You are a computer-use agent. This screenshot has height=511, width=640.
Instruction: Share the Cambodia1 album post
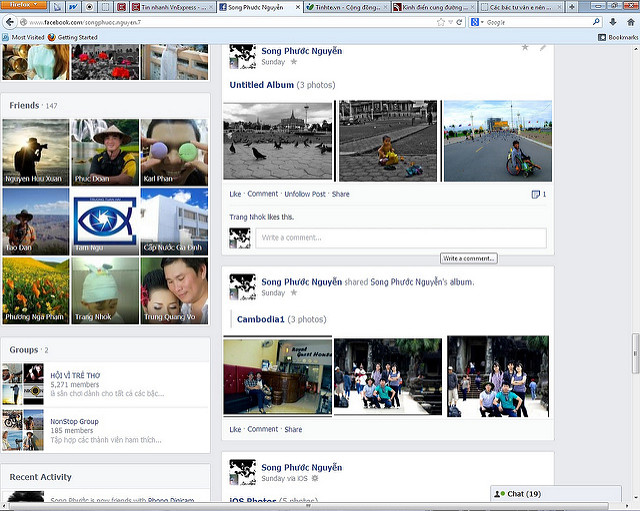(x=293, y=429)
